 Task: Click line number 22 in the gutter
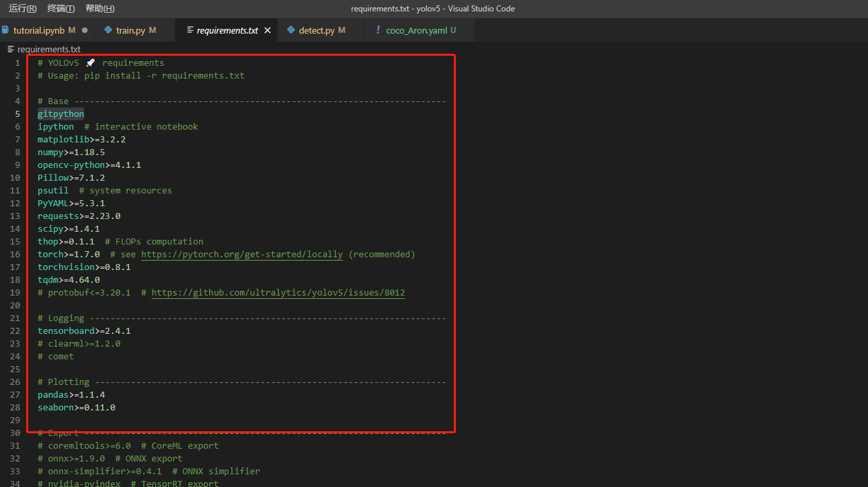pos(15,331)
